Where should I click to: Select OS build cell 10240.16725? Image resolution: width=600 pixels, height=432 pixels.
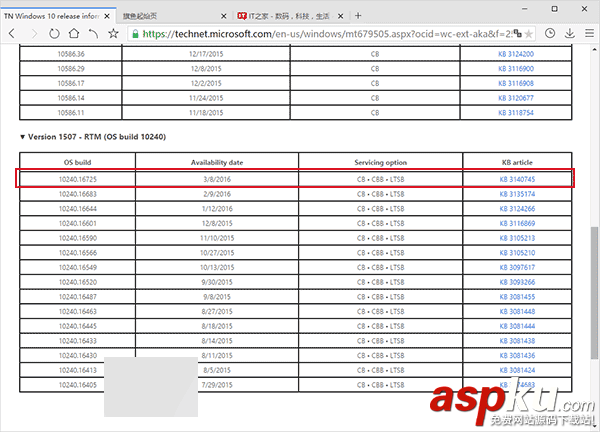pos(78,179)
